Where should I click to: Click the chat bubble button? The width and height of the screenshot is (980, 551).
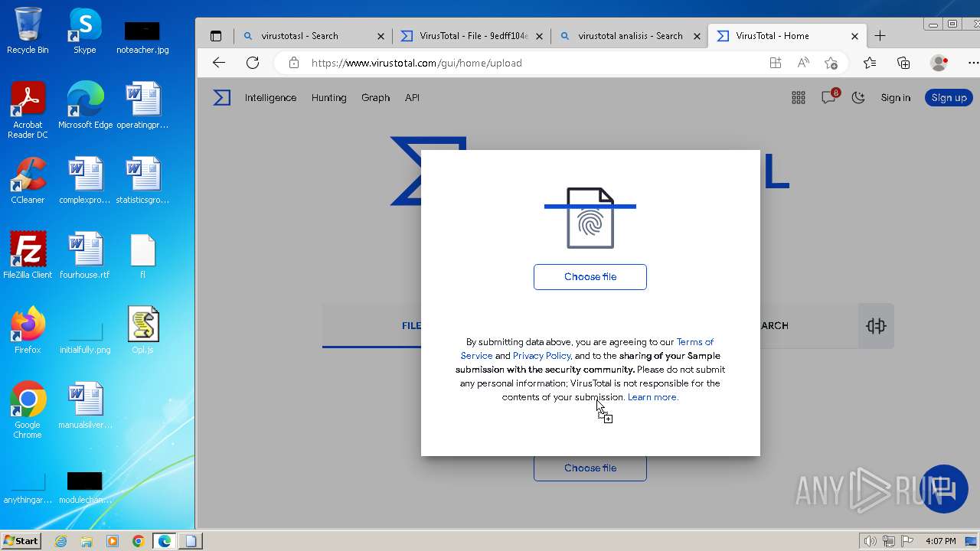(944, 488)
